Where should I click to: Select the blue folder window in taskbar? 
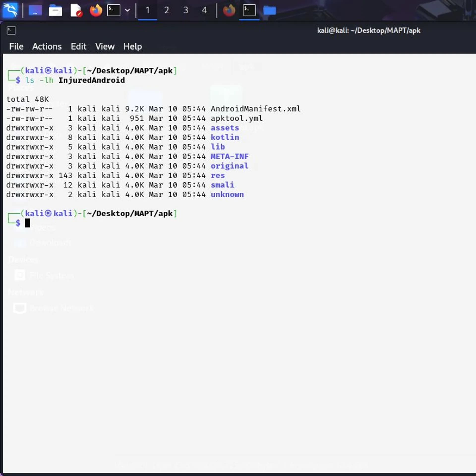point(269,10)
